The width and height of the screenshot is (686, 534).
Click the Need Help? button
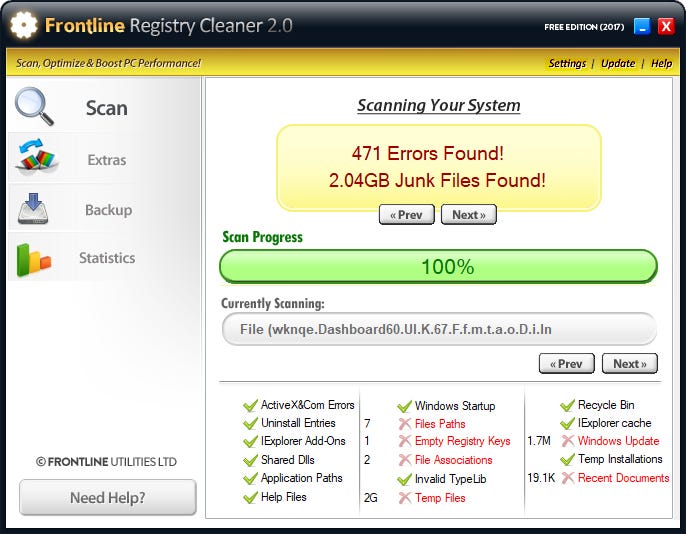[x=108, y=497]
